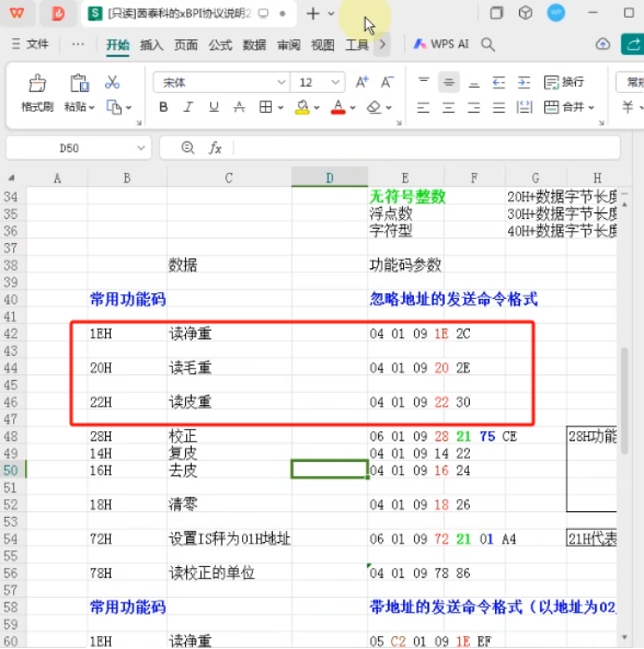Toggle Strikethrough formatting

[x=239, y=107]
